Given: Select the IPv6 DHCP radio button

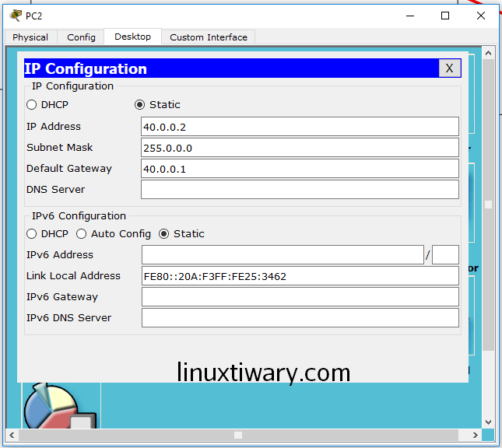Looking at the screenshot, I should pos(32,234).
